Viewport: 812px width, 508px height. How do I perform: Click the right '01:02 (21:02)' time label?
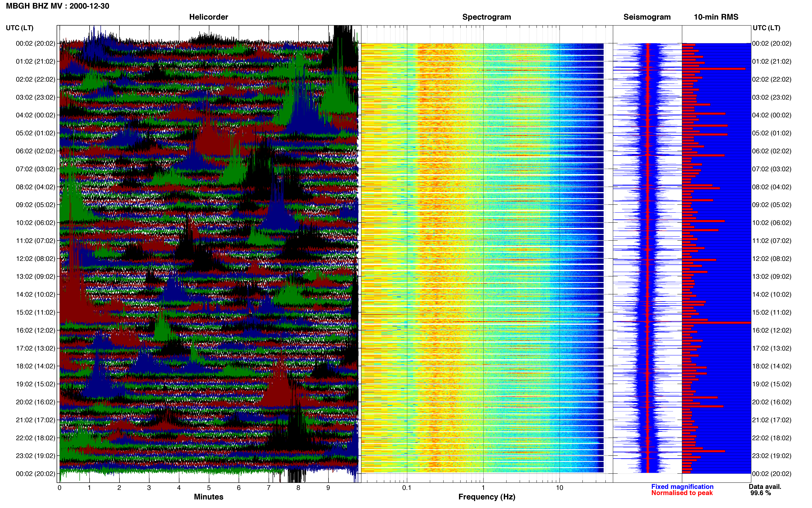click(772, 61)
